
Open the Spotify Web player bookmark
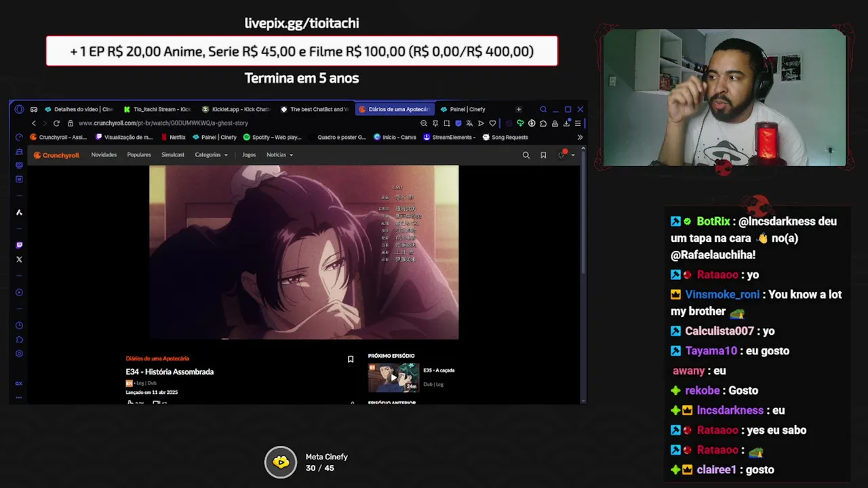coord(272,137)
